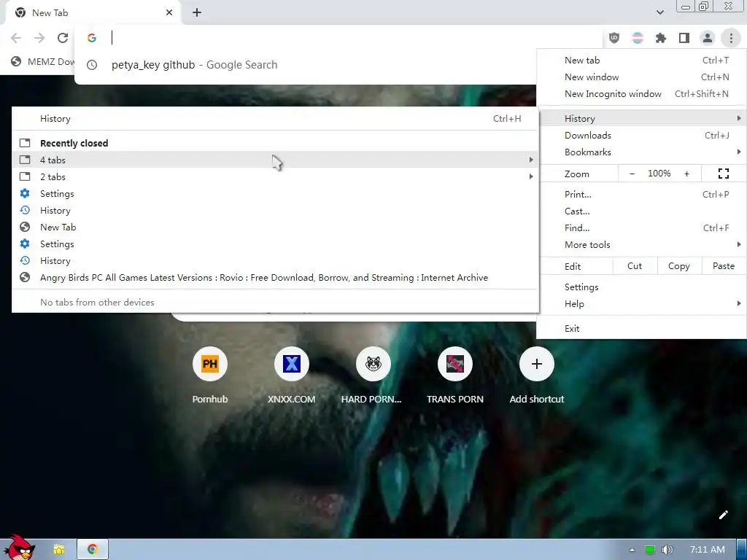This screenshot has height=560, width=747.
Task: Show hidden tray icons arrow
Action: coord(632,550)
